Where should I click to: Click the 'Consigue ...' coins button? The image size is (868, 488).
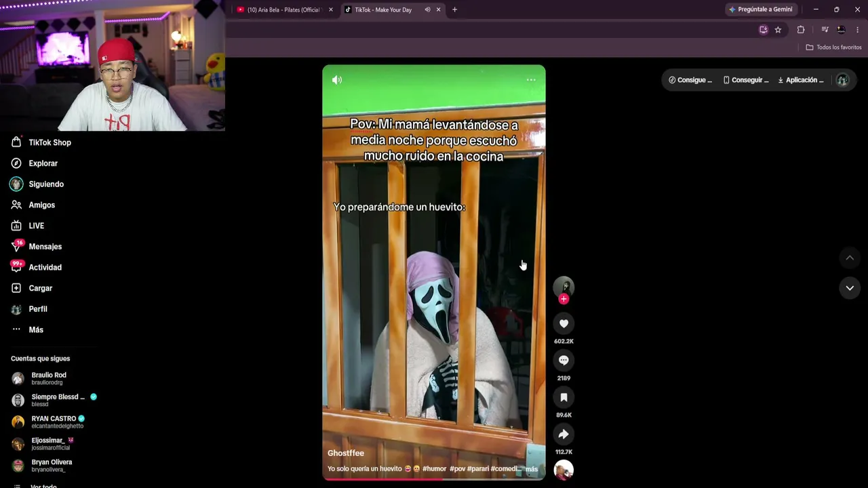click(690, 80)
